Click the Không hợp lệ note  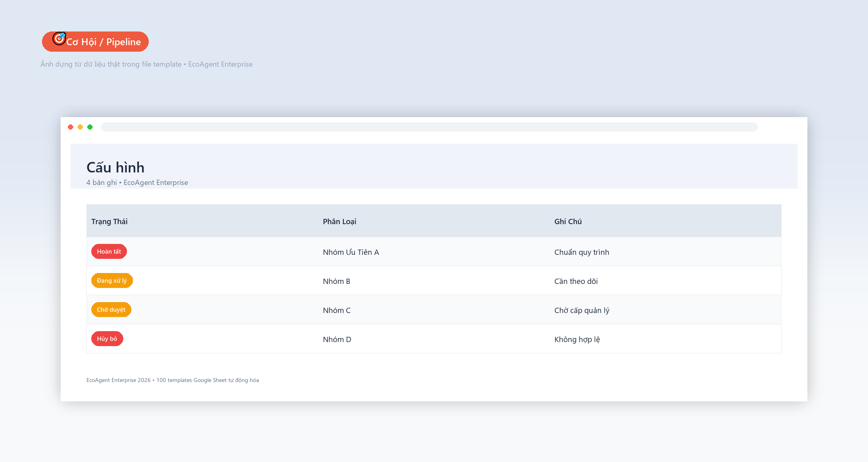[x=577, y=339]
